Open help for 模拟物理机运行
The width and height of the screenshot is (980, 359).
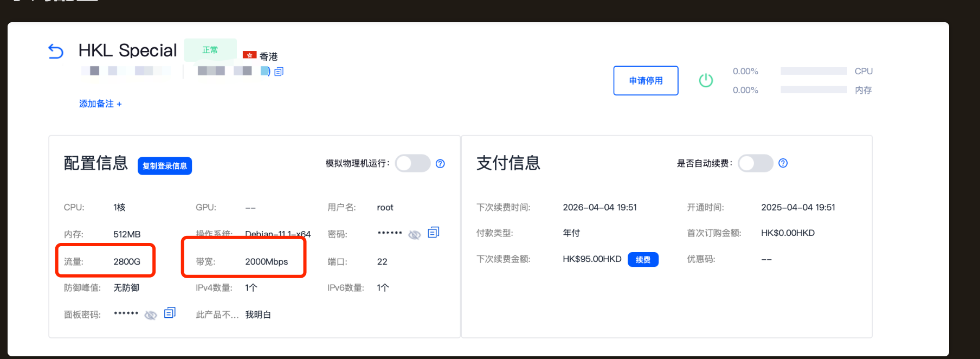point(440,163)
